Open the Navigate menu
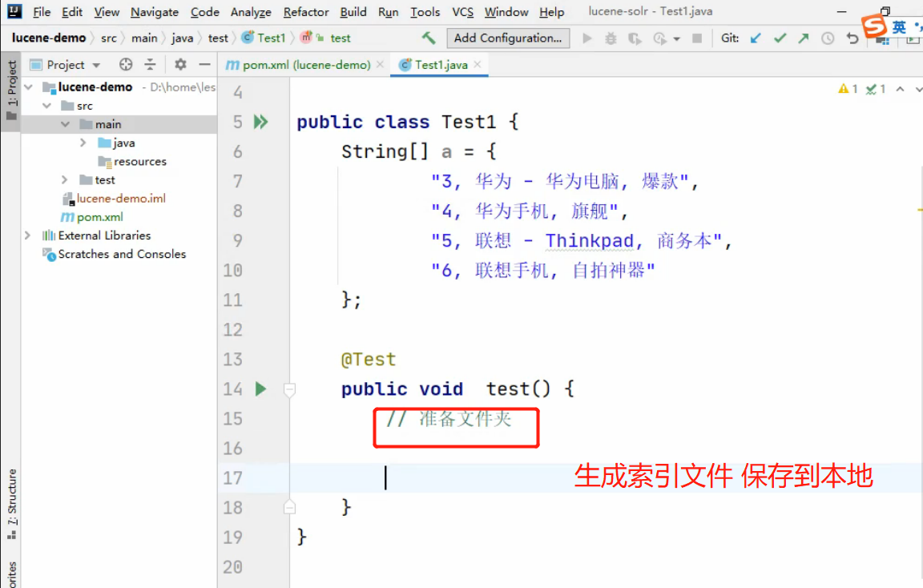The image size is (923, 588). [x=154, y=12]
